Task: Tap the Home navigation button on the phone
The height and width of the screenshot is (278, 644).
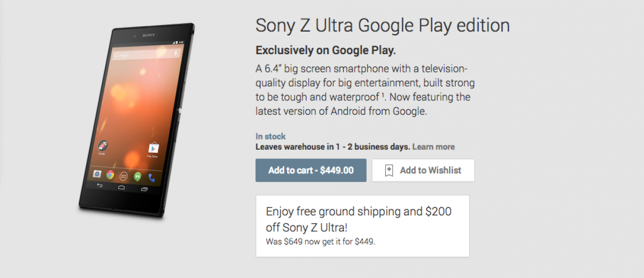Action: click(x=121, y=187)
